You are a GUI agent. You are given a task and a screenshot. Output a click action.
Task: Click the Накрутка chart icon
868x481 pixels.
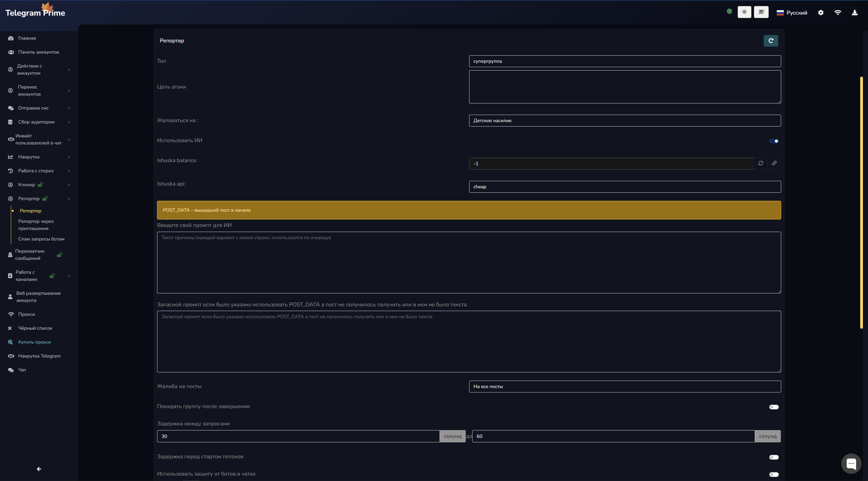(x=11, y=157)
